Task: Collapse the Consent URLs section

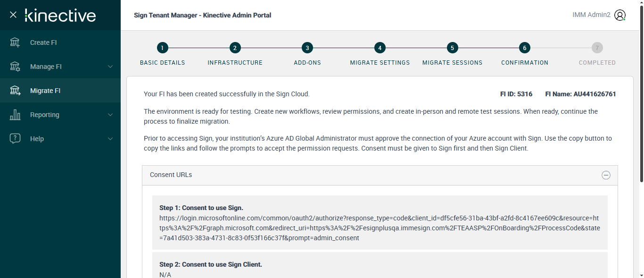Action: tap(606, 175)
